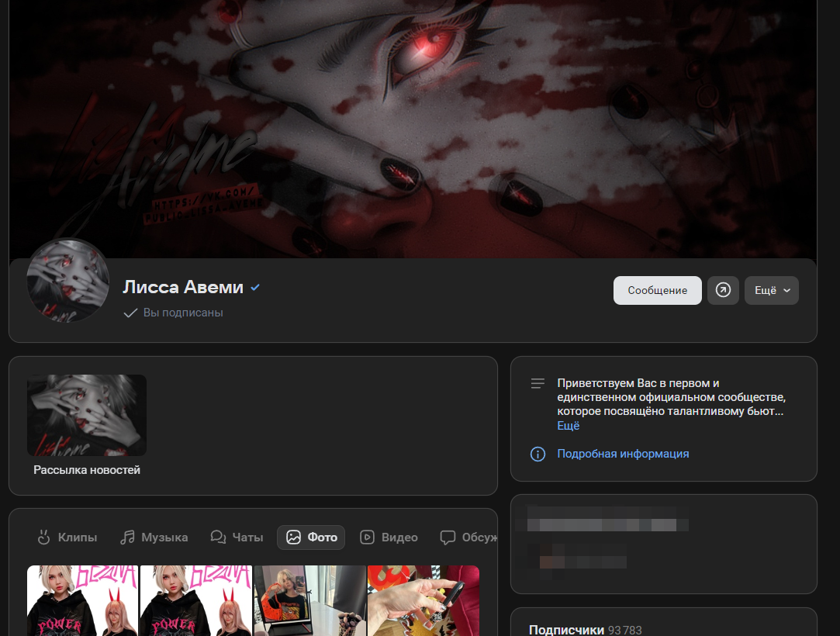
Task: Click the Клипы hand icon
Action: point(44,537)
